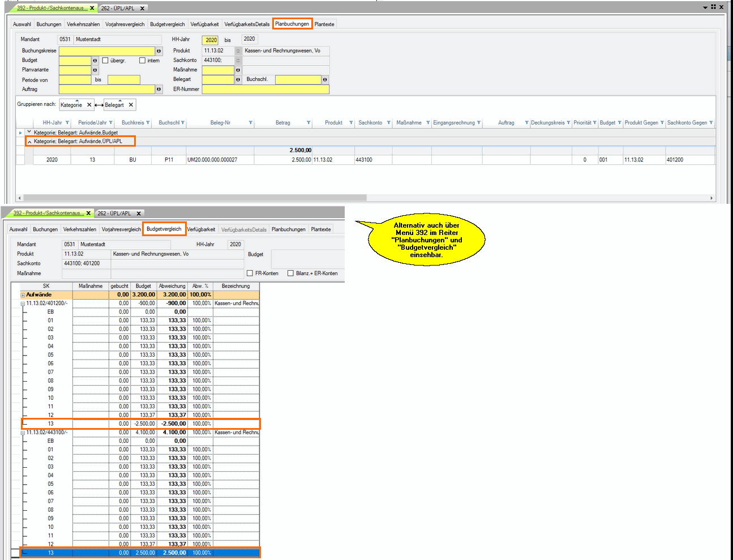733x560 pixels.
Task: Click into the ER-Nummer input field
Action: coord(265,89)
